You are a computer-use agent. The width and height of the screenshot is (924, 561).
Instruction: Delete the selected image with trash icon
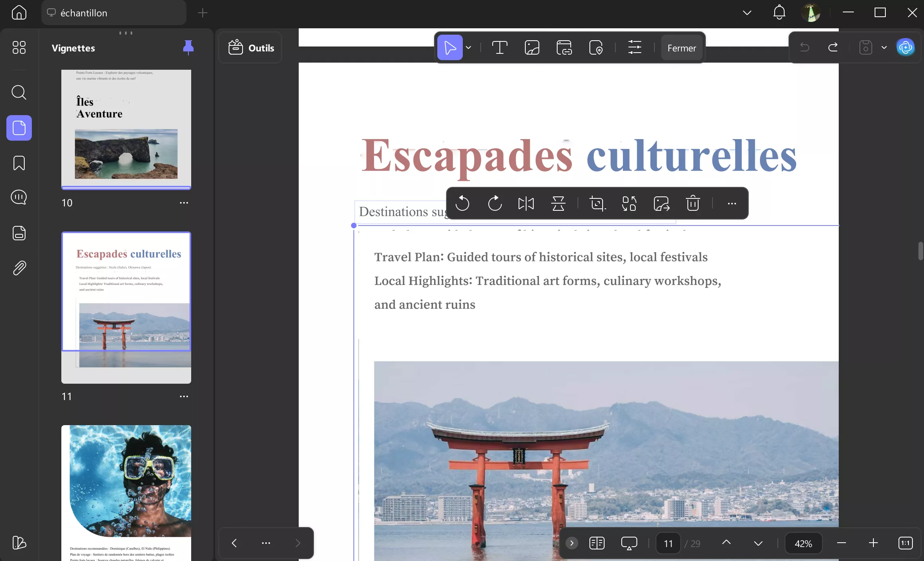[x=692, y=203]
